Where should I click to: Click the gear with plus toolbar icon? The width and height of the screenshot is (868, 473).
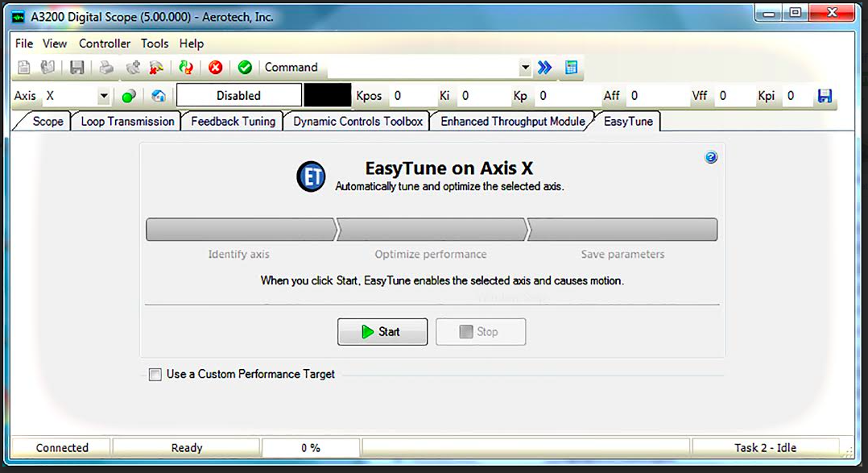click(133, 68)
